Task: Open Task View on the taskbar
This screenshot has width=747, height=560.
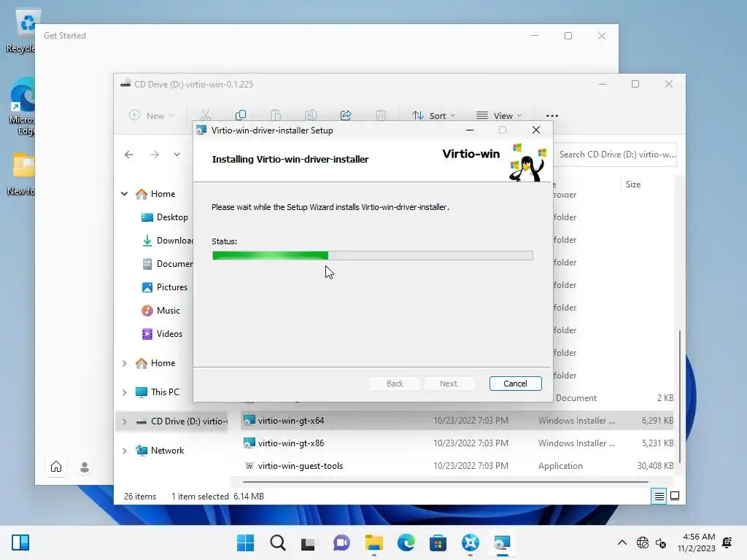Action: point(308,542)
